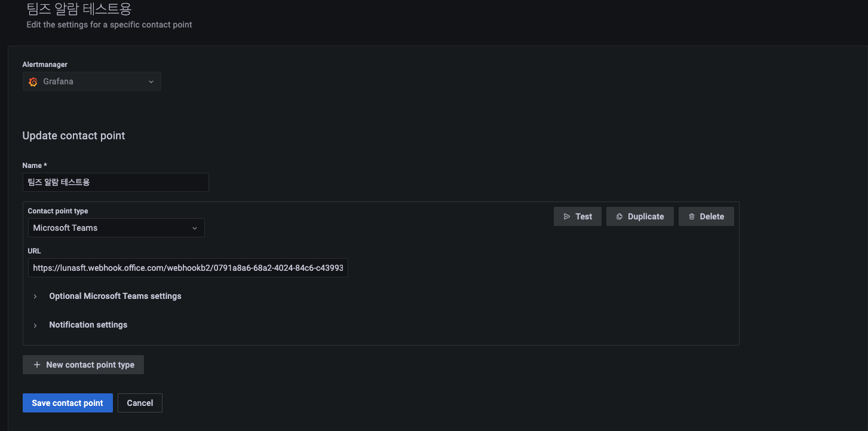This screenshot has width=868, height=431.
Task: Click the webhook URL input field
Action: (x=188, y=268)
